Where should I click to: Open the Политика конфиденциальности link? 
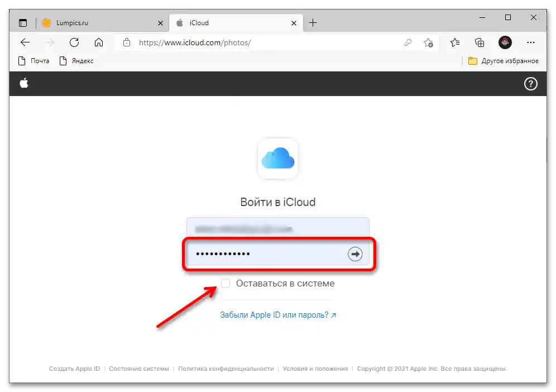226,369
